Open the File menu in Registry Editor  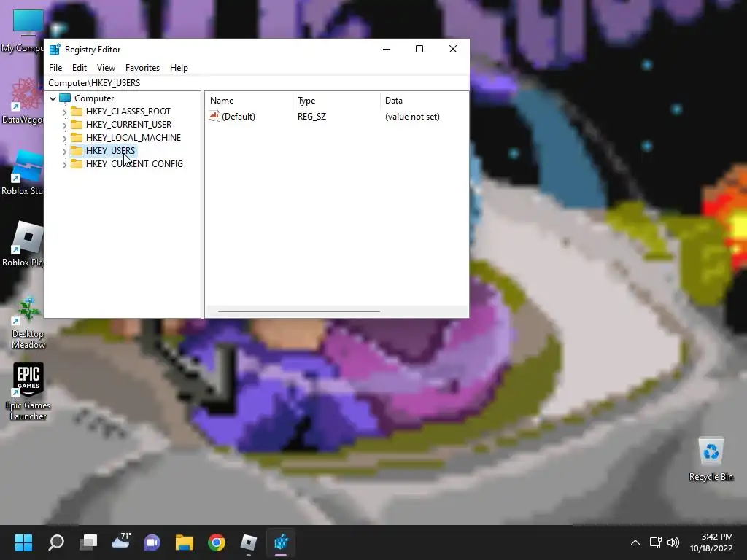(x=55, y=68)
